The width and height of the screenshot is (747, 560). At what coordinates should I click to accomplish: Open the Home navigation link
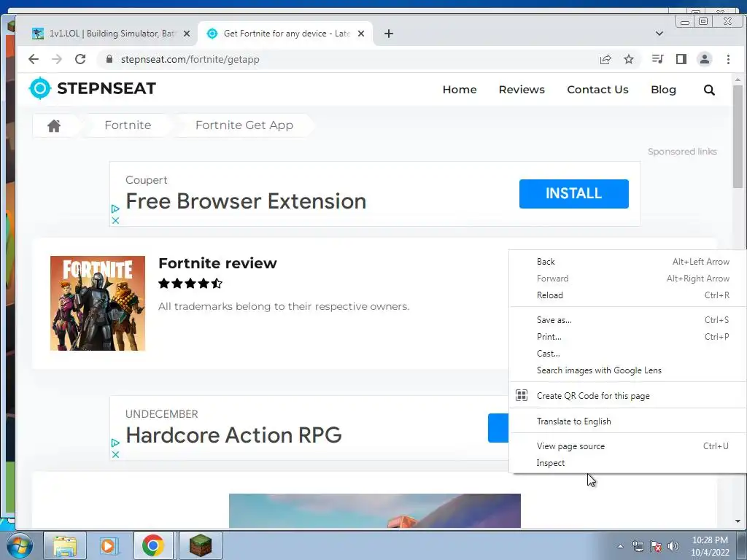pyautogui.click(x=460, y=90)
